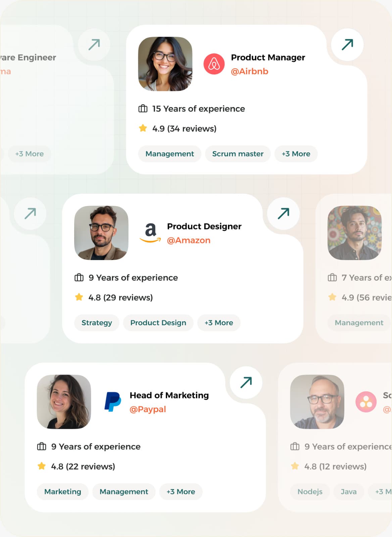Open the Product Designer card's external link arrow
The image size is (392, 537).
point(283,213)
